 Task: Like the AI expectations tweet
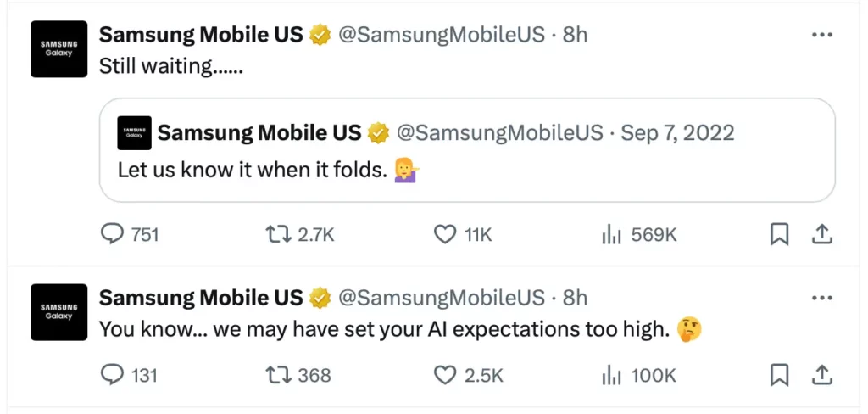coord(468,376)
